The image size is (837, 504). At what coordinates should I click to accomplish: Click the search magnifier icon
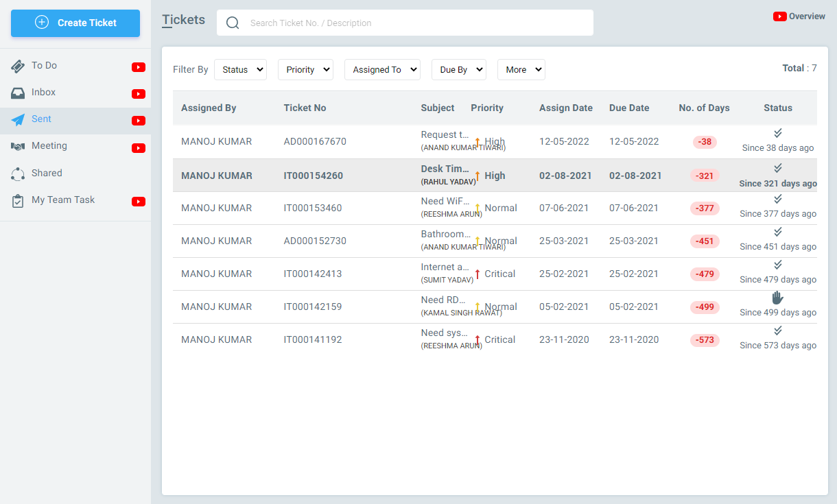click(233, 23)
